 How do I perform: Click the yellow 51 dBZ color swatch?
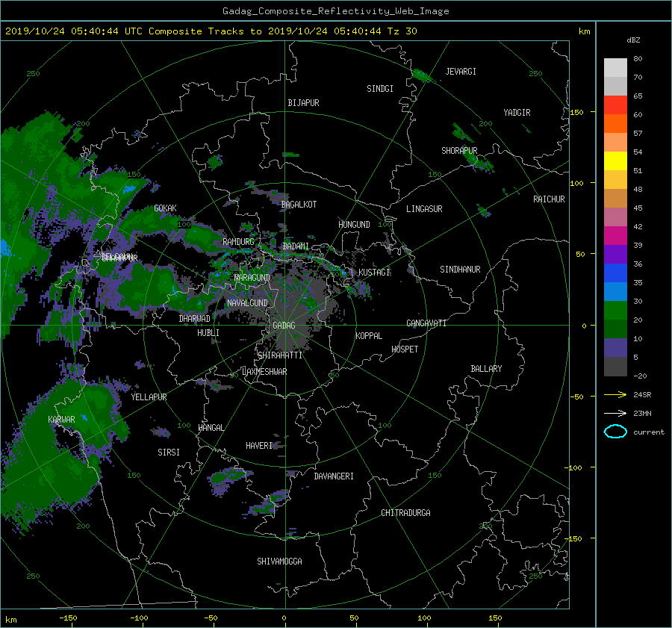(615, 161)
